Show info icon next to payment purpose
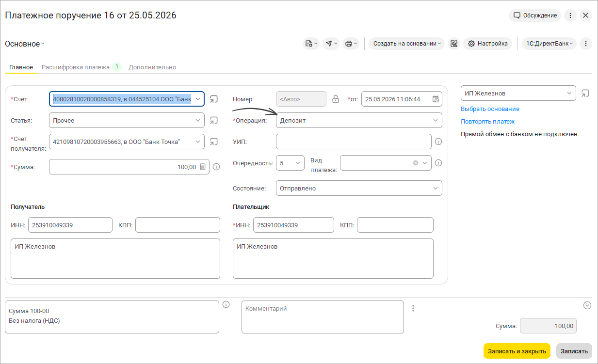This screenshot has height=364, width=598. (x=226, y=305)
